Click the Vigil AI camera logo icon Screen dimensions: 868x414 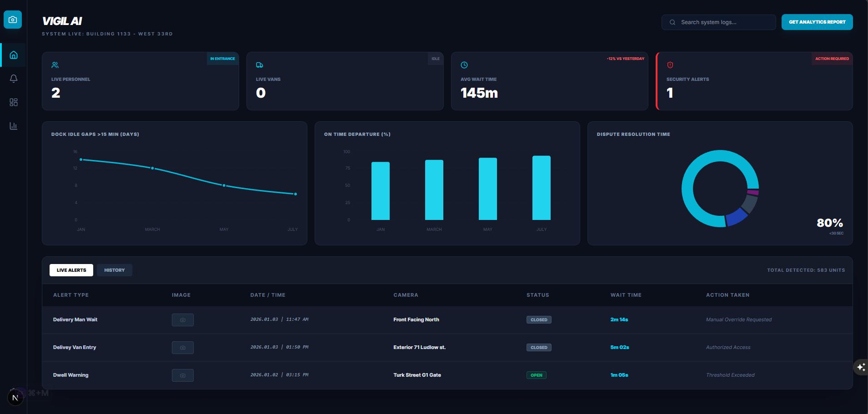coord(13,20)
